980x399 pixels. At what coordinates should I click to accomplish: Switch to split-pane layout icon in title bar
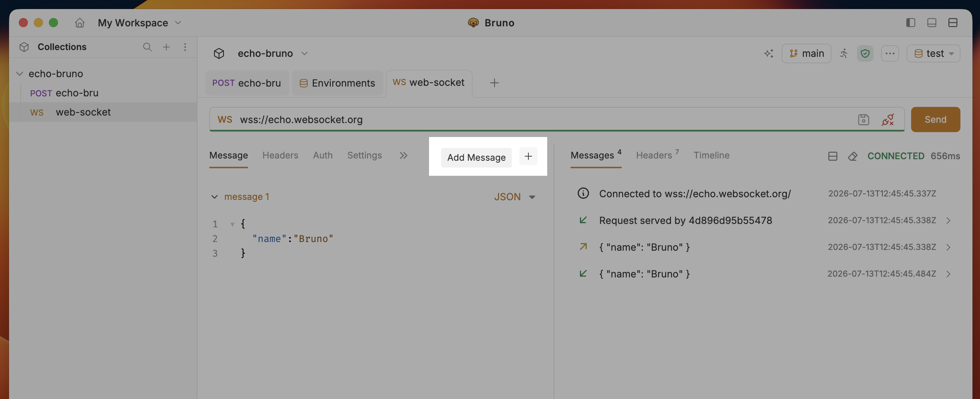(x=953, y=23)
